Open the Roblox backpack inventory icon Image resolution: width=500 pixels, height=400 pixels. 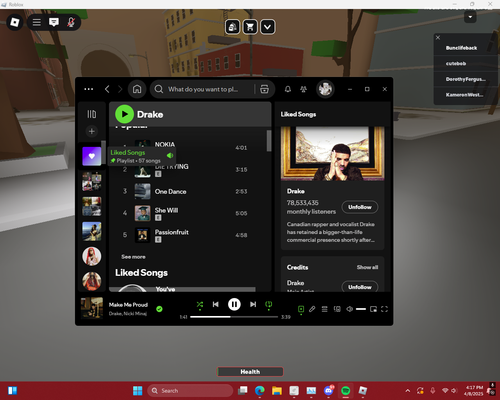(233, 27)
